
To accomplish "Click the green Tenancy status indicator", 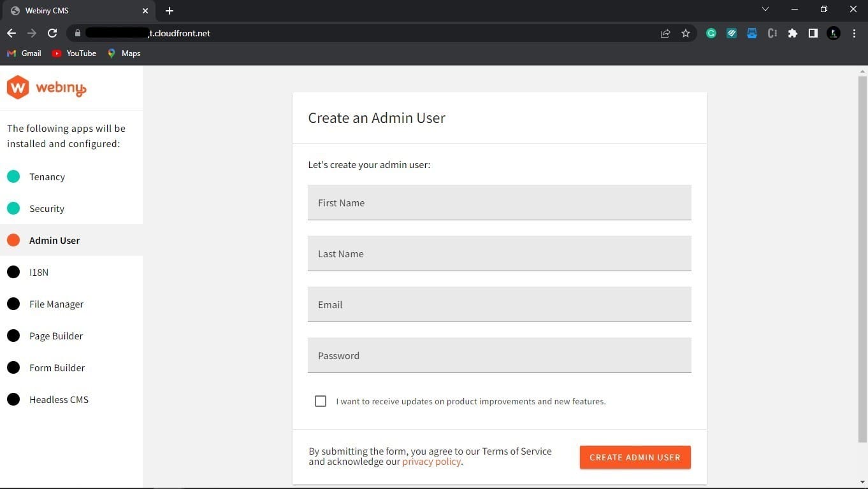I will pyautogui.click(x=13, y=176).
